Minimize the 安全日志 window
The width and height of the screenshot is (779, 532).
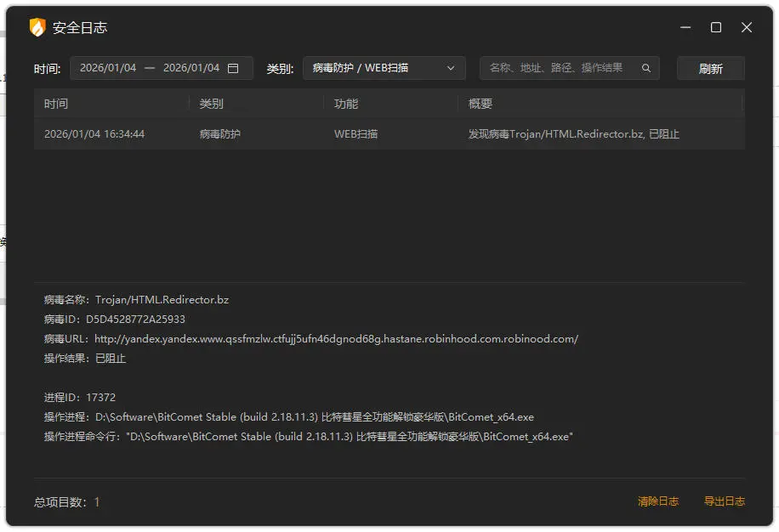click(x=685, y=27)
